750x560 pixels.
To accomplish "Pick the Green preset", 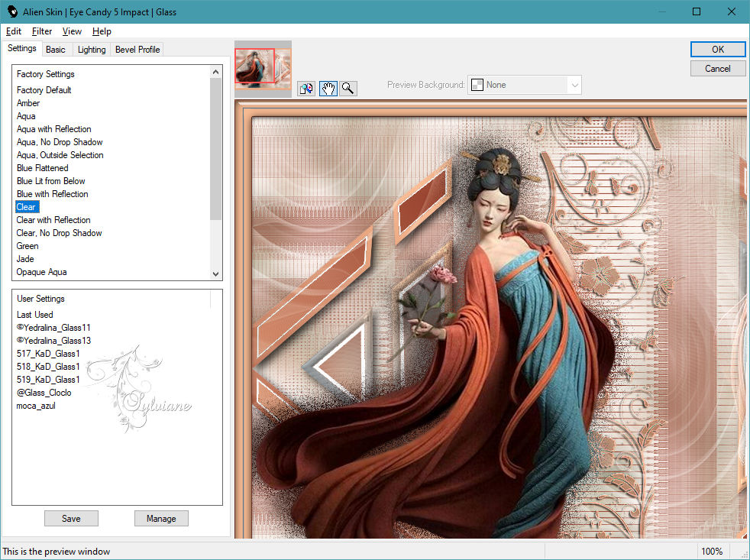I will tap(27, 245).
